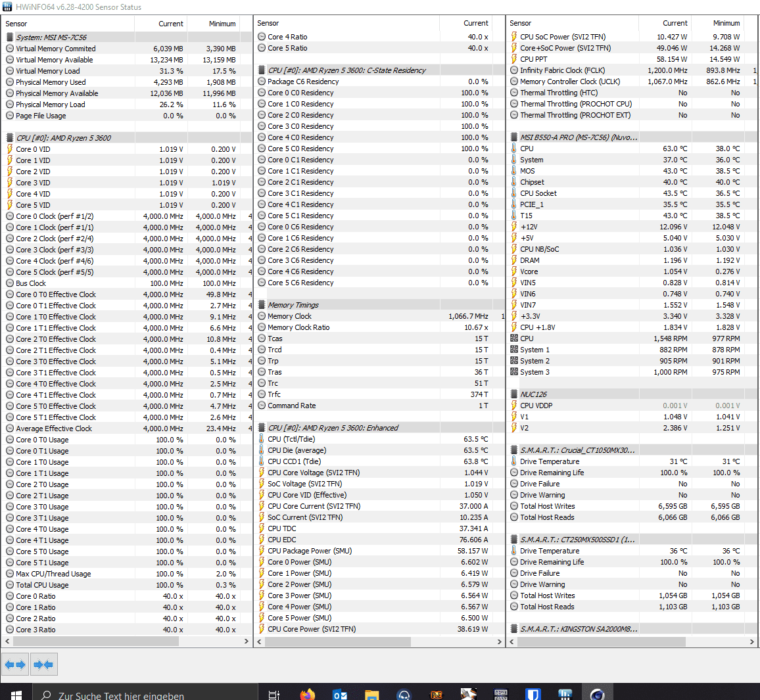Click the chip icon beside System: MSI MS-7C56
Viewport: 760px width, 700px height.
(x=10, y=37)
